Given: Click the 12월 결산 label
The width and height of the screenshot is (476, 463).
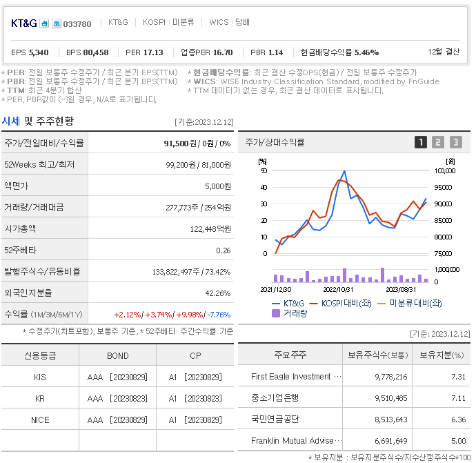Looking at the screenshot, I should 444,52.
